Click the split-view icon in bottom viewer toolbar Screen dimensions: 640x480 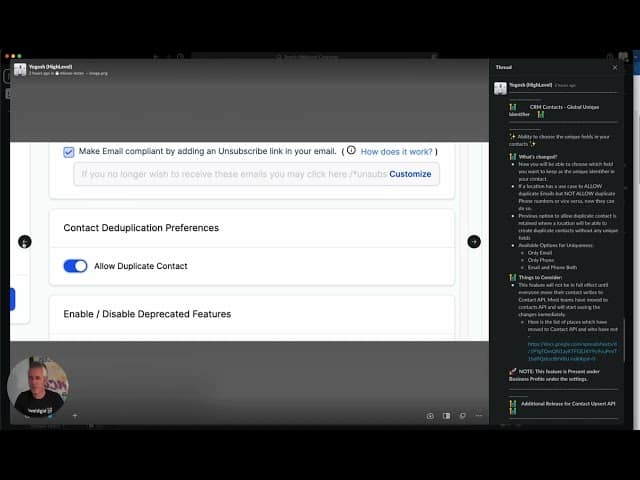[446, 415]
